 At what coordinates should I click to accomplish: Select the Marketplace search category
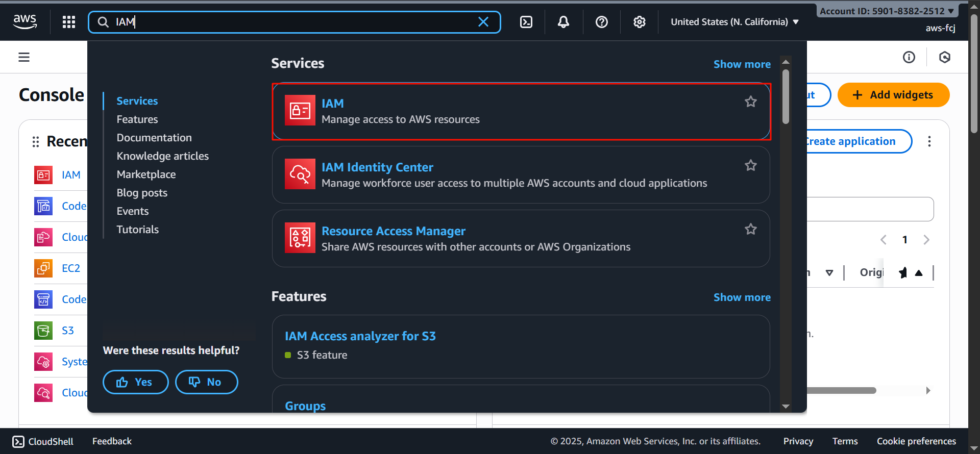pyautogui.click(x=146, y=174)
